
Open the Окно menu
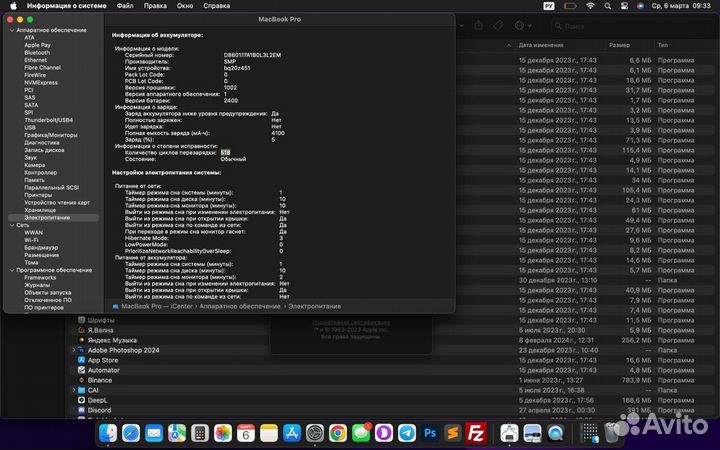(x=185, y=6)
